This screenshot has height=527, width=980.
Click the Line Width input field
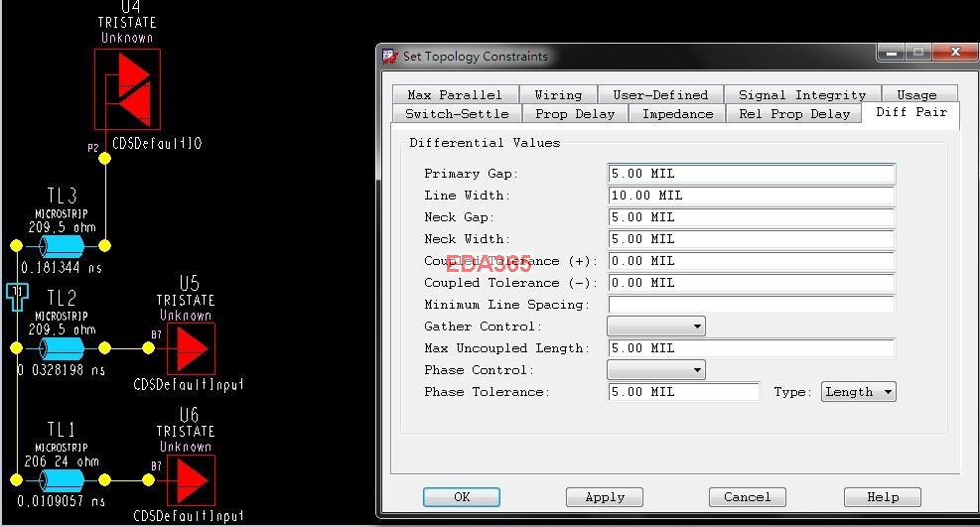(x=752, y=196)
